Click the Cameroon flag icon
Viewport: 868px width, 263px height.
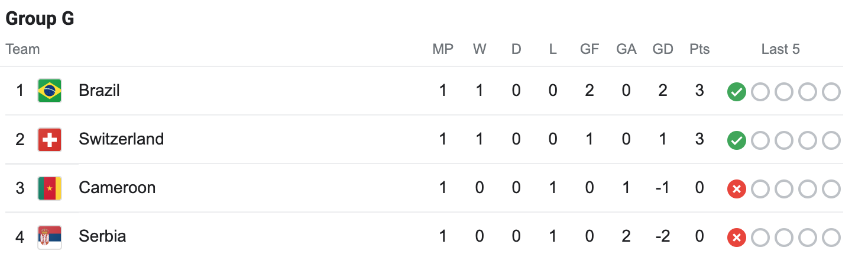click(50, 188)
